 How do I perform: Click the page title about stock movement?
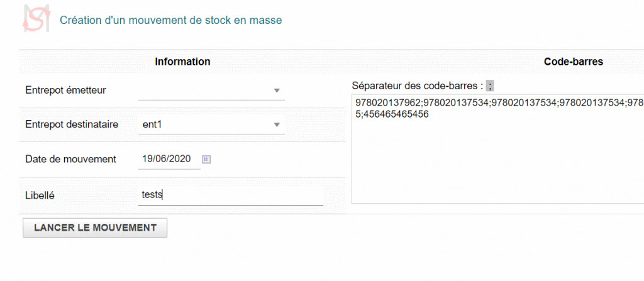click(171, 20)
